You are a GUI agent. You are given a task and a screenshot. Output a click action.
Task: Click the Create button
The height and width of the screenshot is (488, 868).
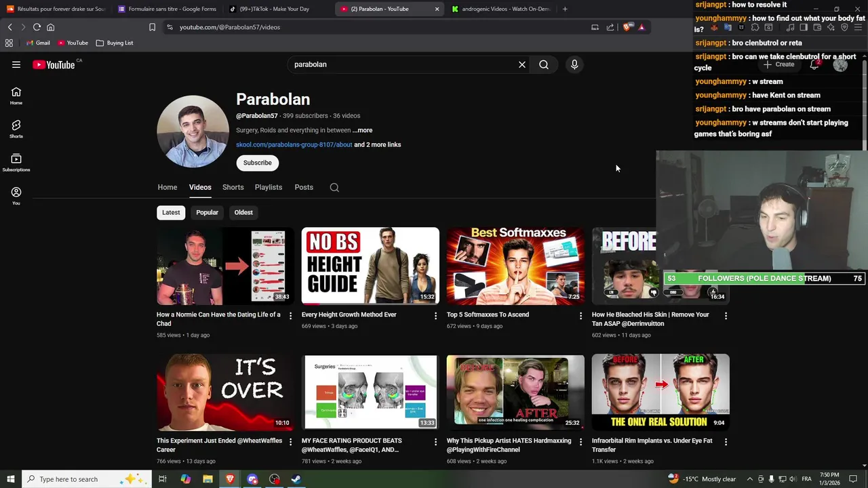tap(778, 64)
